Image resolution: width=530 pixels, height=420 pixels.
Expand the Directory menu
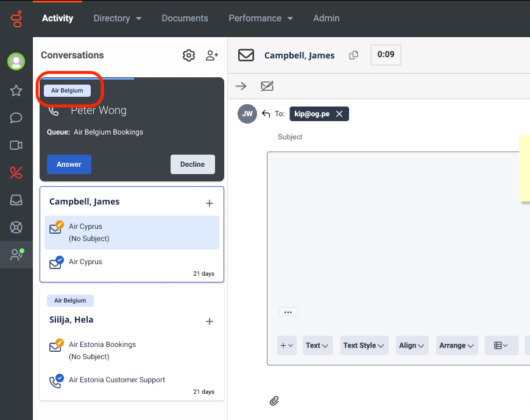click(117, 18)
